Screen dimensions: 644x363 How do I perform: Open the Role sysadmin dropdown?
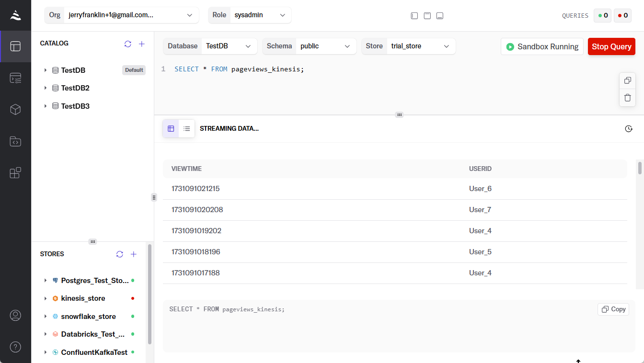[x=259, y=15]
